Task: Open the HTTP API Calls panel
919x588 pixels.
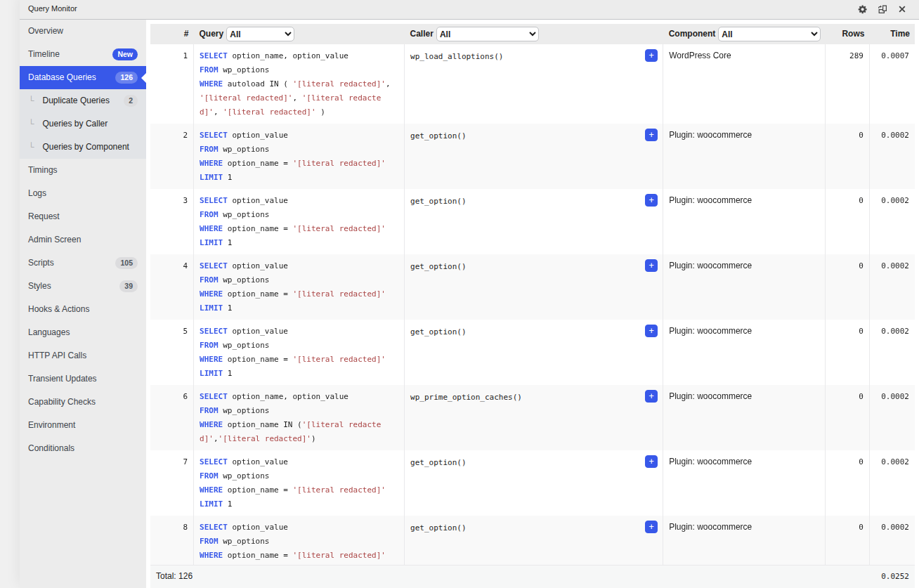Action: pyautogui.click(x=83, y=355)
